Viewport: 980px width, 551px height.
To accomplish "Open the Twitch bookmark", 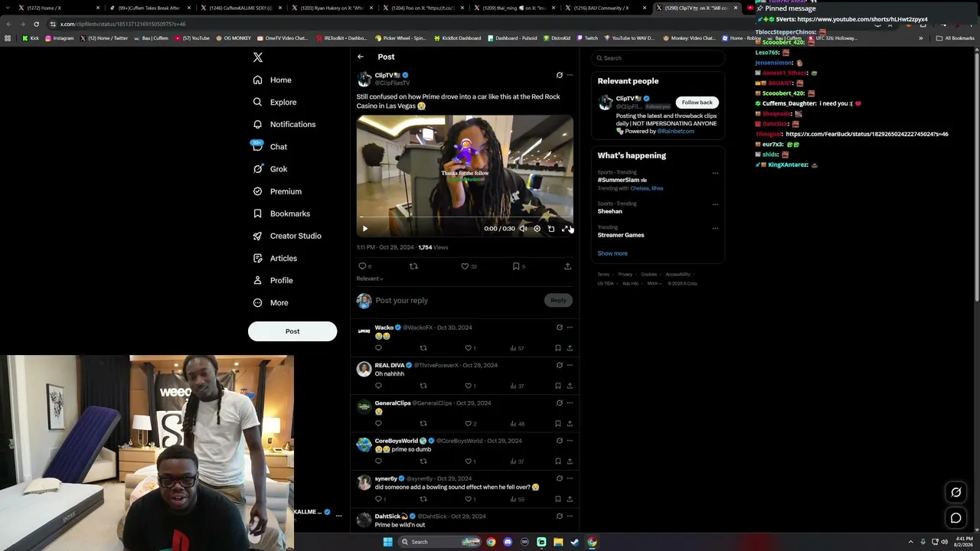I will pos(587,37).
